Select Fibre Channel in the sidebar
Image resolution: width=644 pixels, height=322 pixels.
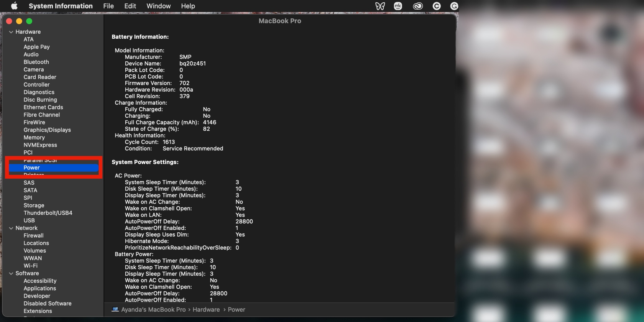pos(42,115)
